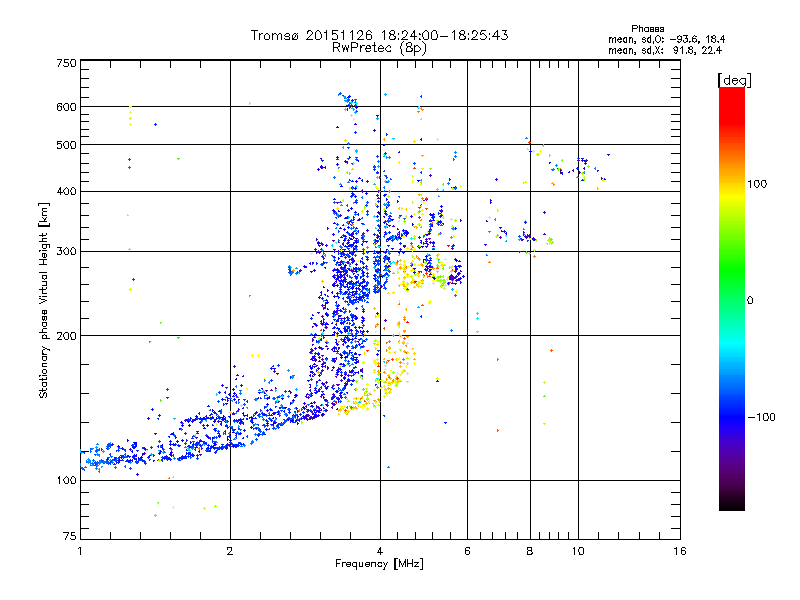800x600 pixels.
Task: Click the "Phases" heading text
Action: coord(647,29)
